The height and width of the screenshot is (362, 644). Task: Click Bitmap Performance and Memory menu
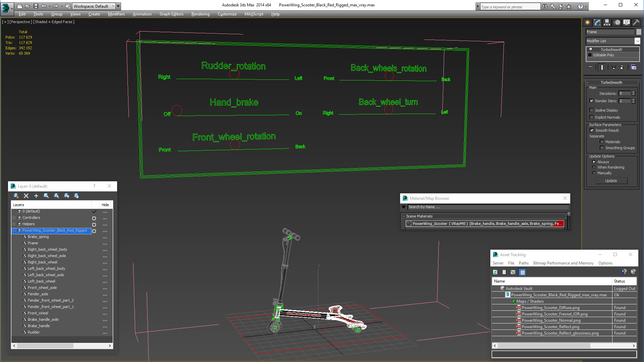[x=563, y=263]
